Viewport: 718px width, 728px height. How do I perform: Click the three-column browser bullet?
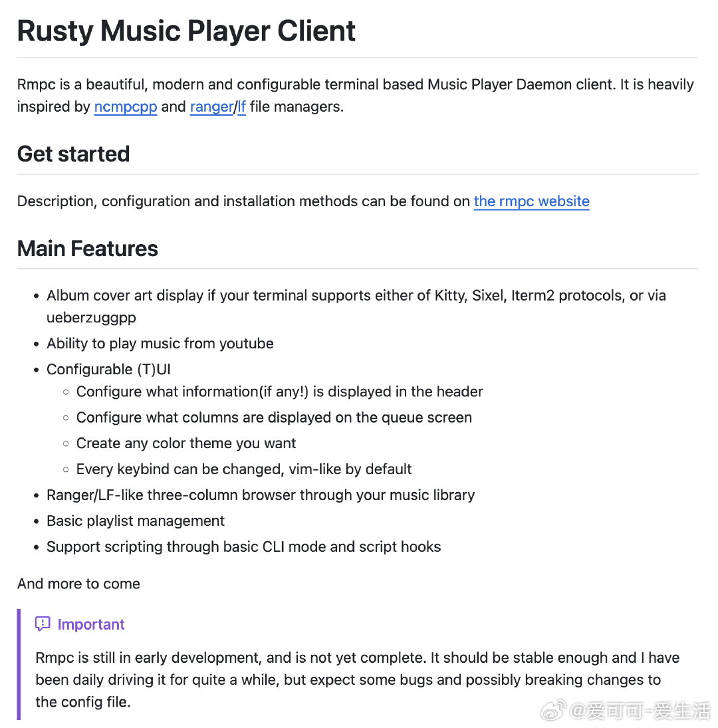[x=261, y=495]
